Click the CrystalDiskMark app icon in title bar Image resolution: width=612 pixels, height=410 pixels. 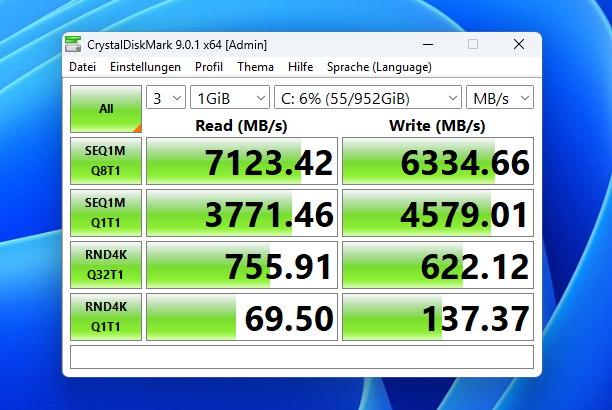tap(73, 44)
